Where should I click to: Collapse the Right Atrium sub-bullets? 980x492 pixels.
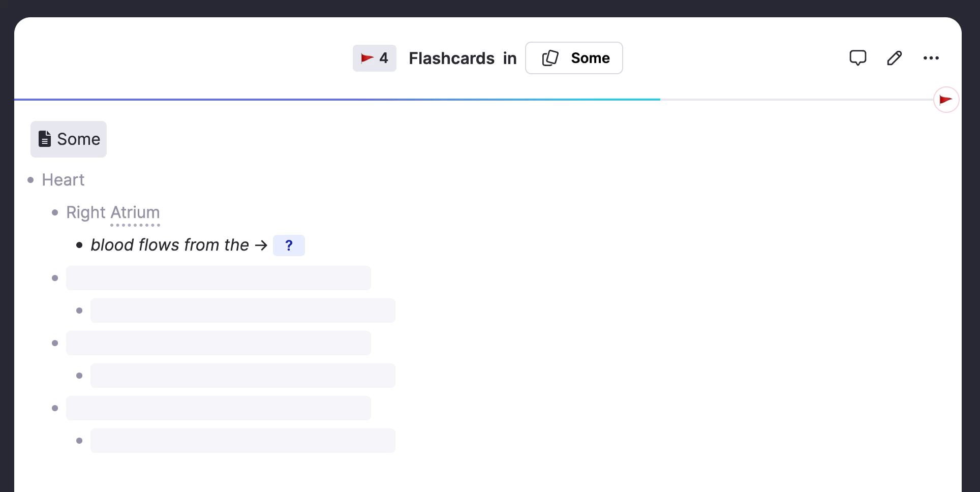(55, 212)
